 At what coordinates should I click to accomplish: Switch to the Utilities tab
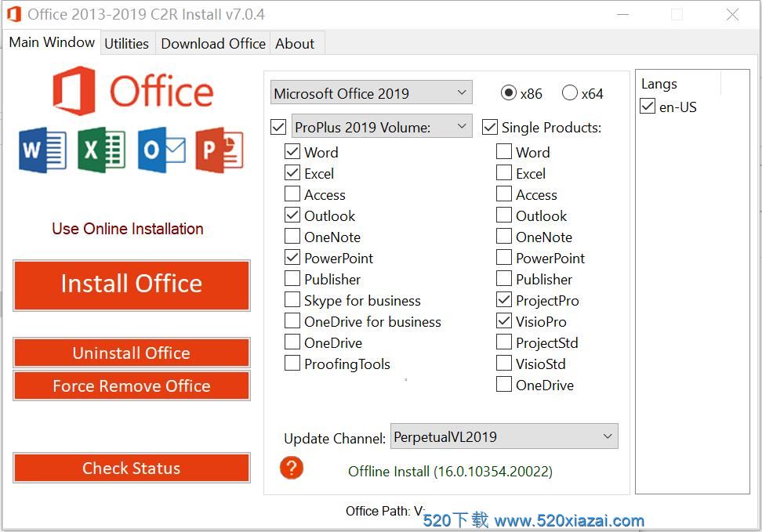pos(126,44)
